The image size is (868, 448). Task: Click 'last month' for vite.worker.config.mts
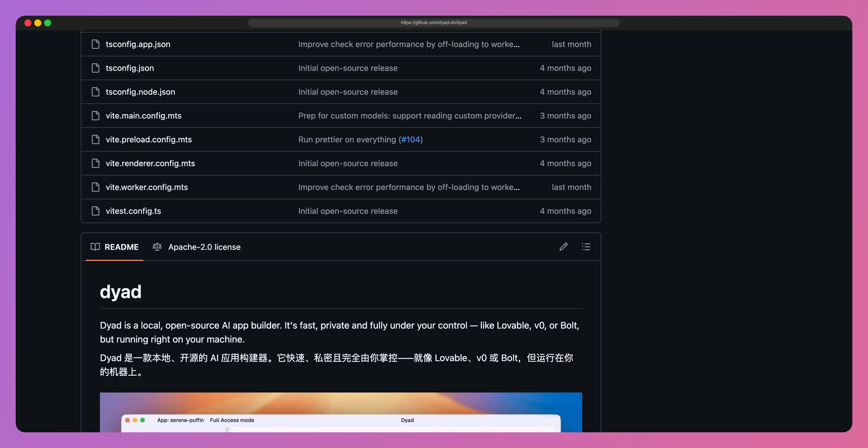pos(571,187)
